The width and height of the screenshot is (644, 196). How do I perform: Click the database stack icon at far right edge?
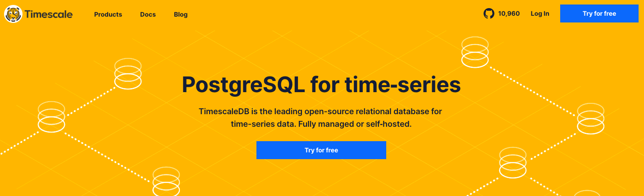590,119
